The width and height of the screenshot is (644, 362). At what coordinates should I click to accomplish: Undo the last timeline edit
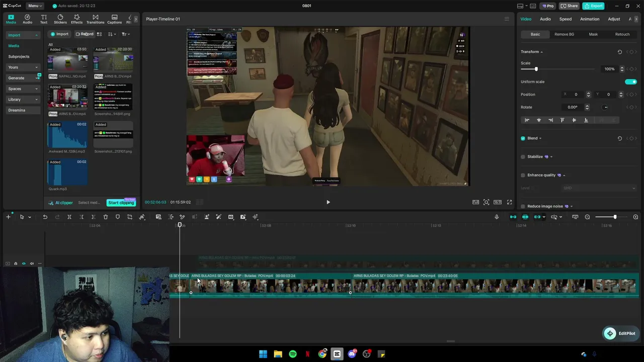point(45,217)
